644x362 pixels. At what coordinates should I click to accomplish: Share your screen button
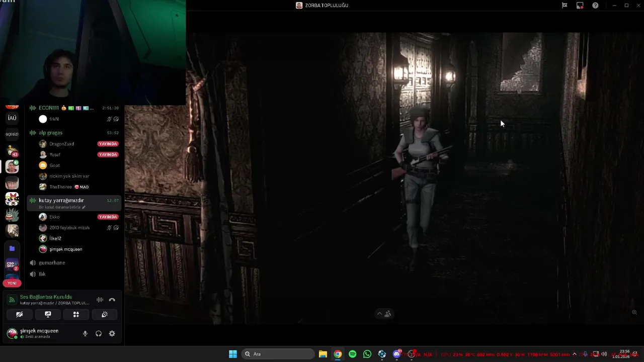[48, 314]
